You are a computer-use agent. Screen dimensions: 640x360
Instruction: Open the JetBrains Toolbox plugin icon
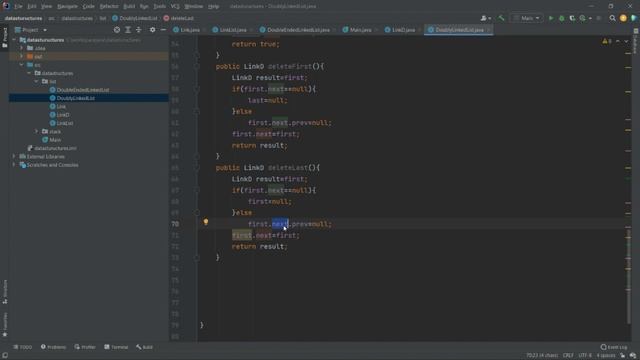point(633,18)
